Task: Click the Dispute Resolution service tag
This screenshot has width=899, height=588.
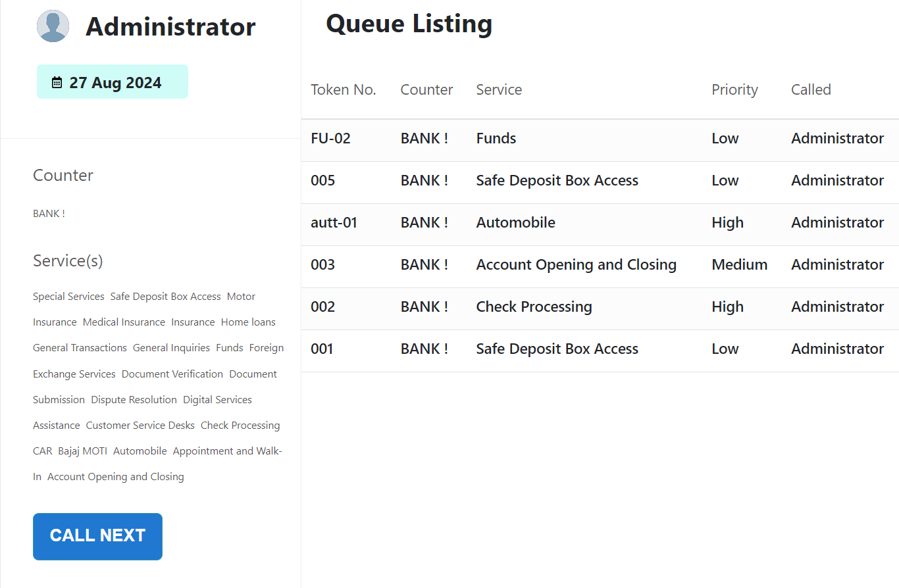Action: (134, 400)
